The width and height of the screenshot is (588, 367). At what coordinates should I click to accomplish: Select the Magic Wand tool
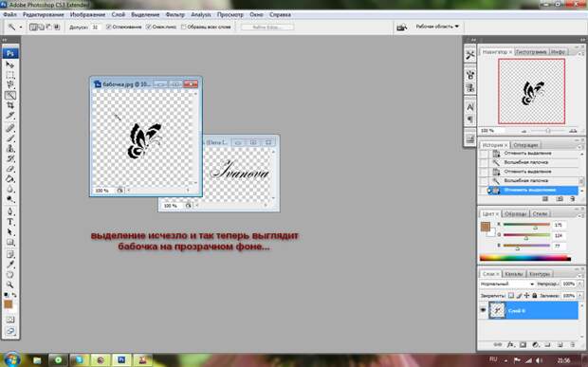[10, 95]
